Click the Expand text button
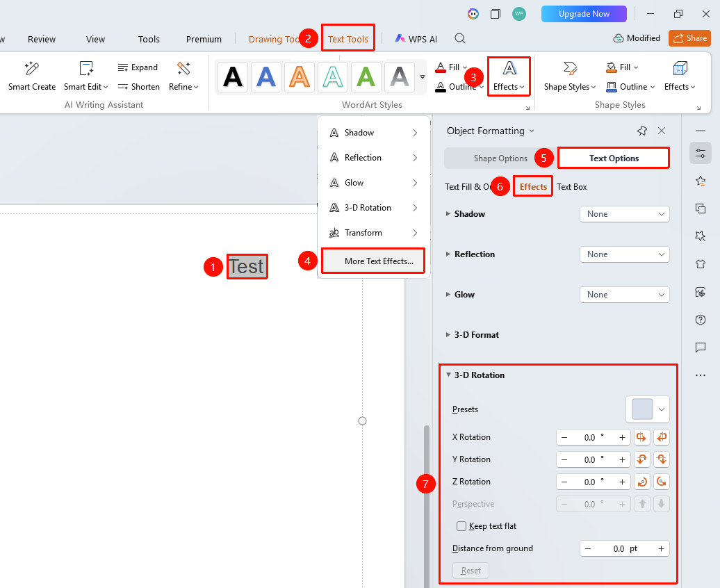Image resolution: width=720 pixels, height=588 pixels. pyautogui.click(x=138, y=67)
